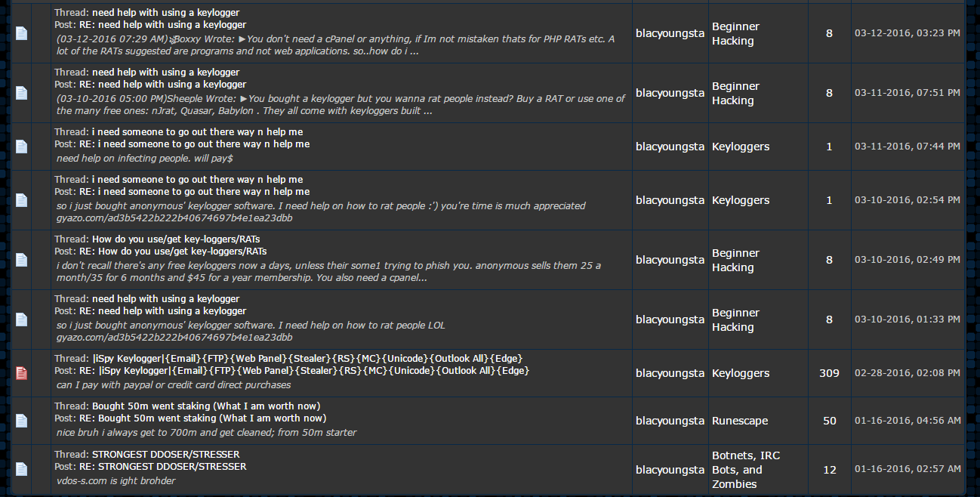Click the 309 replies count
The width and height of the screenshot is (980, 497).
829,373
